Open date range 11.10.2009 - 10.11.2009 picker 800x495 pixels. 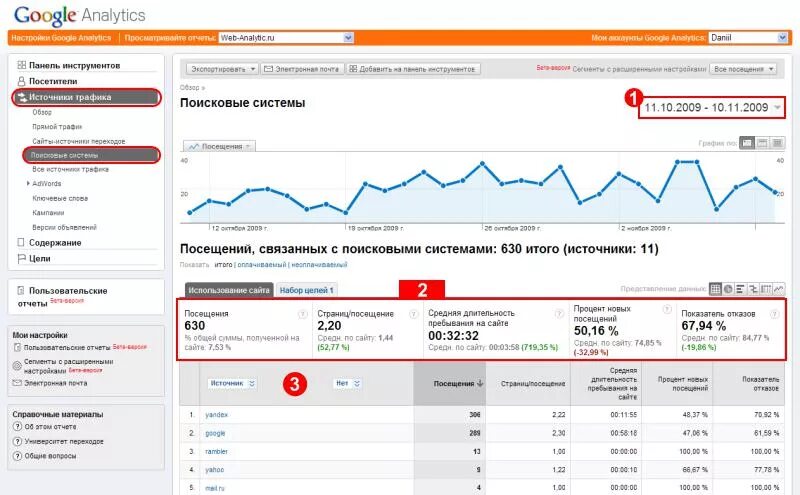(712, 108)
